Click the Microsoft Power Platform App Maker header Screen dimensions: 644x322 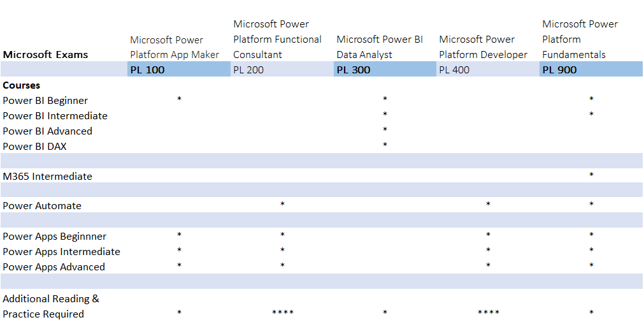click(175, 47)
